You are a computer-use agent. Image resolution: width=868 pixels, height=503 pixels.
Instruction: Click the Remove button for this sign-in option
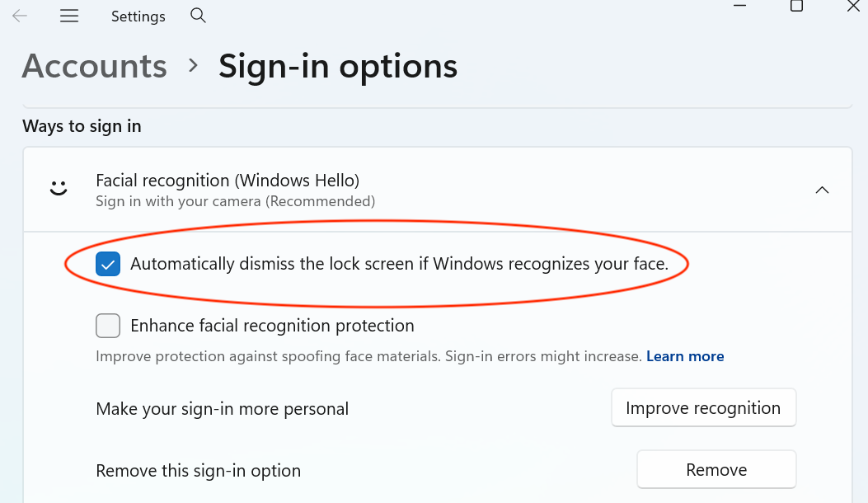[716, 470]
